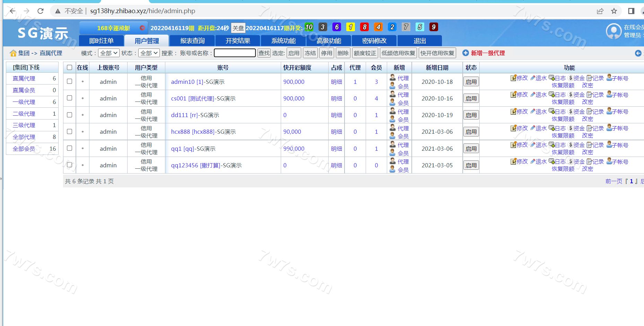
Task: Open the cs001 [测试代理] account link
Action: [203, 98]
